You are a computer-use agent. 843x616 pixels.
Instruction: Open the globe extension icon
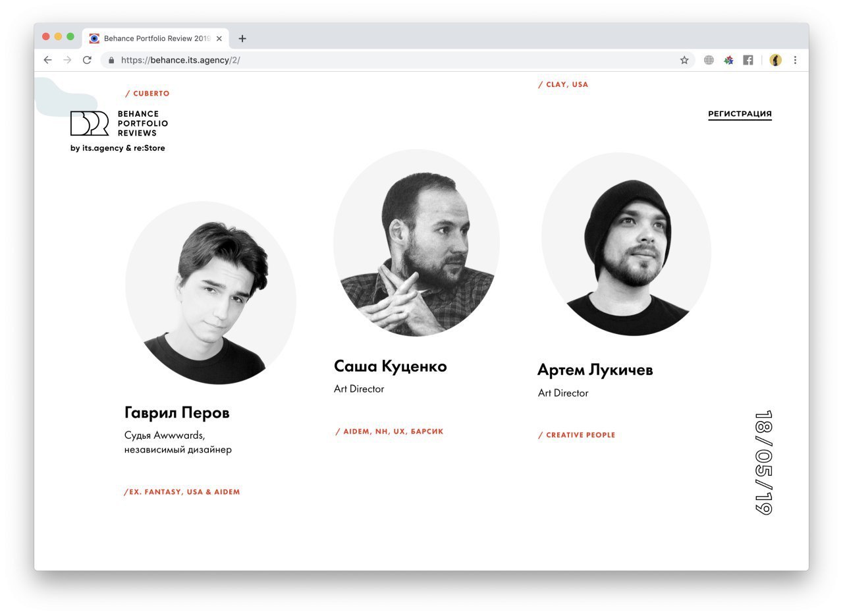point(709,60)
